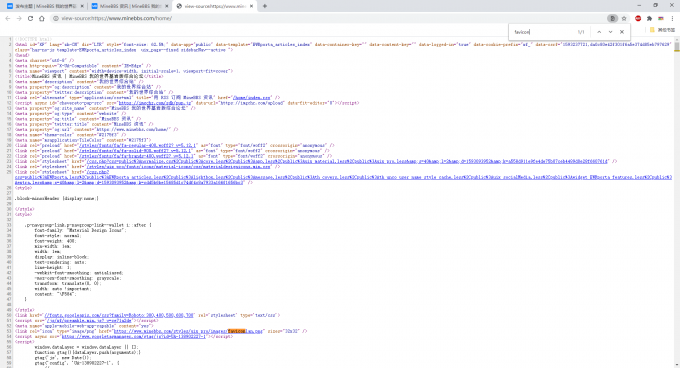Close the second MineBBS tab
680x368 pixels.
coord(167,6)
